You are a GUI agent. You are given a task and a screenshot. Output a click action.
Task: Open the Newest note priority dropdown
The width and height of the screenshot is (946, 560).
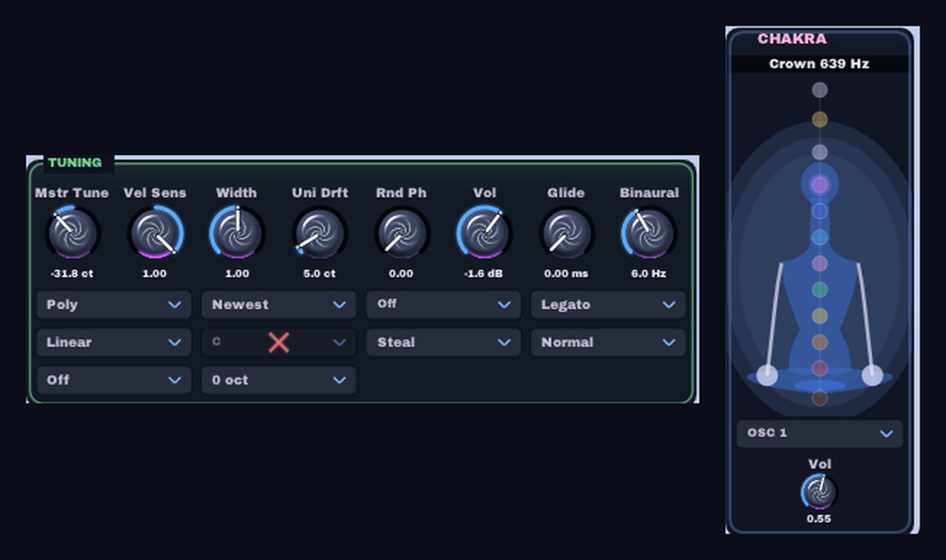pos(279,305)
